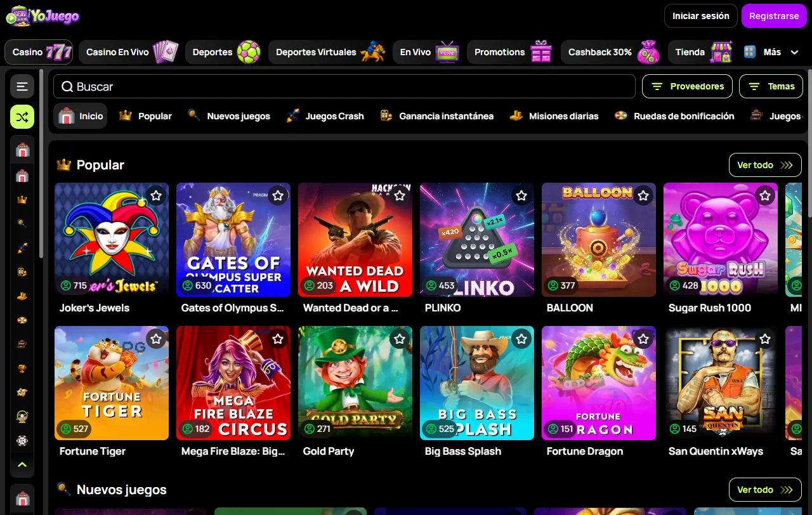Click the 777 slot icon on Casino
The height and width of the screenshot is (515, 812).
tap(59, 52)
